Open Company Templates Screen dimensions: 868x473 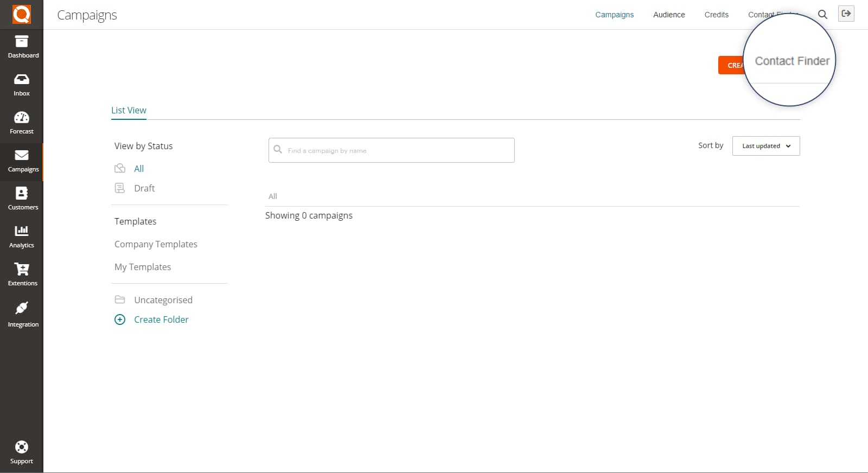pos(156,244)
